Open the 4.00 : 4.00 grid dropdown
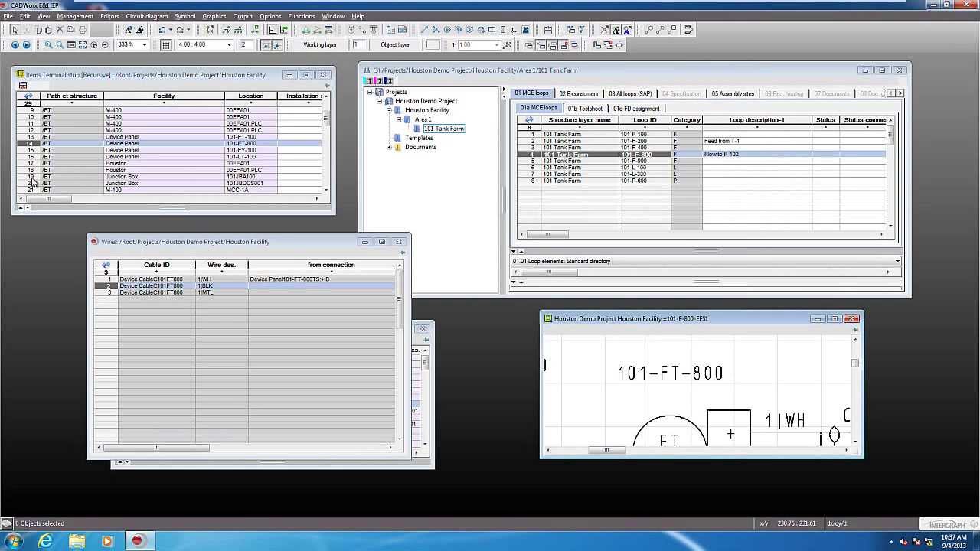Screen dimensions: 980x551 pyautogui.click(x=229, y=44)
